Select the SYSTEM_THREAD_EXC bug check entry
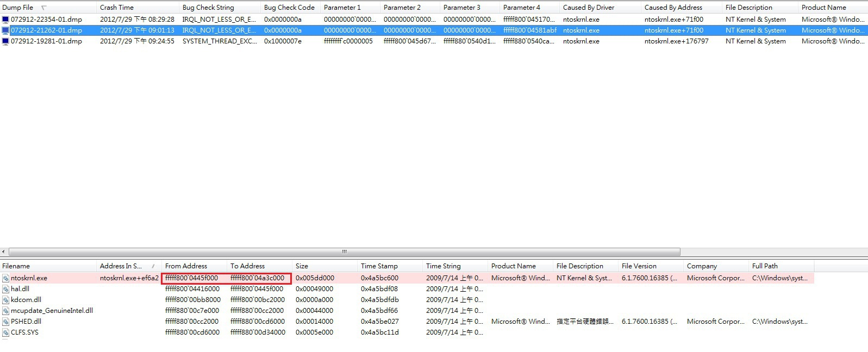This screenshot has width=868, height=352. (219, 41)
